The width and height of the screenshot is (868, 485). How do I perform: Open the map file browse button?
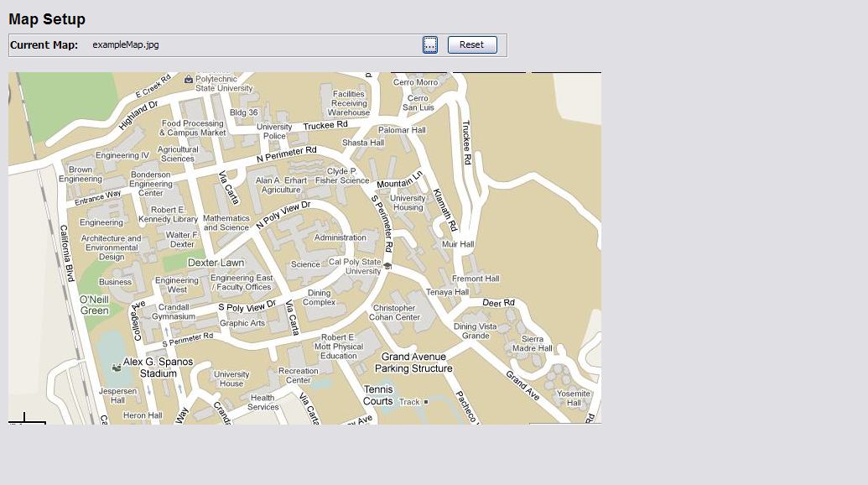coord(429,45)
